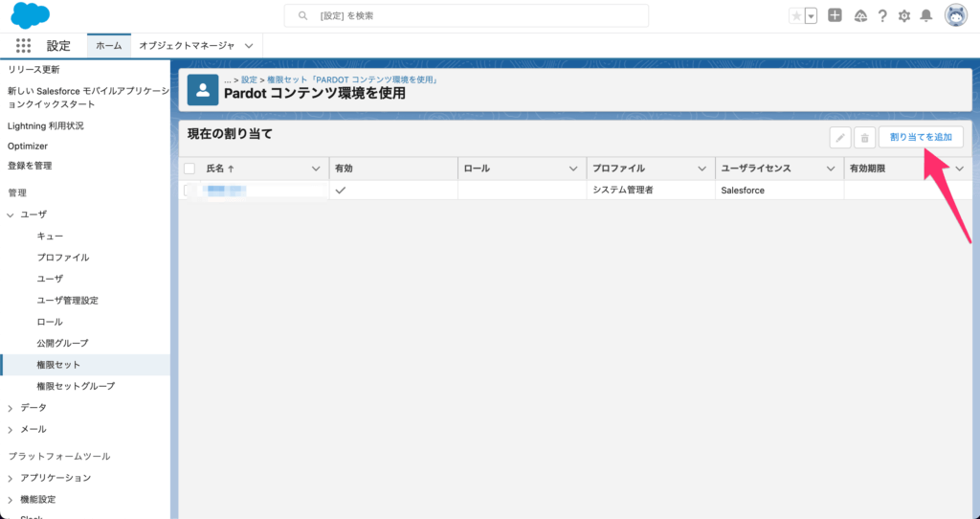
Task: Click the user avatar profile icon
Action: tap(956, 15)
